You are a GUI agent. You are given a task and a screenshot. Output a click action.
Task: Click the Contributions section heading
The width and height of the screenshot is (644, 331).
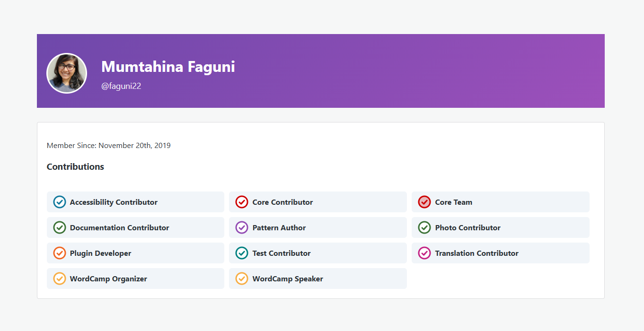click(75, 167)
